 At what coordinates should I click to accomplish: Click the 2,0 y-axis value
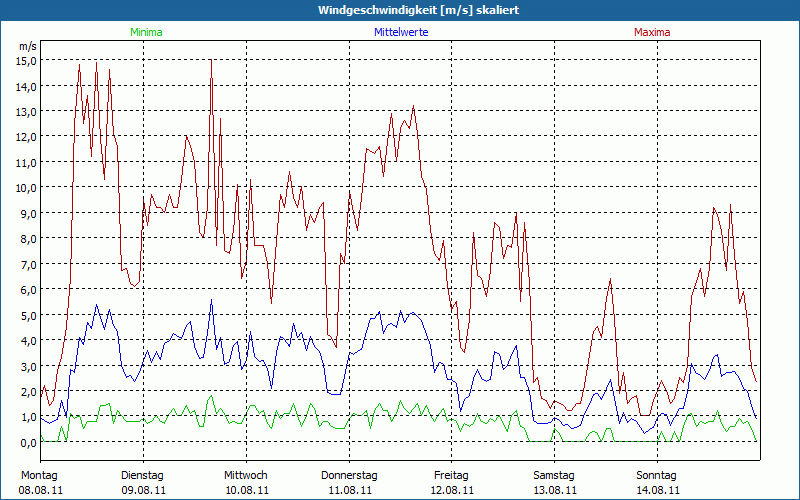coord(30,391)
